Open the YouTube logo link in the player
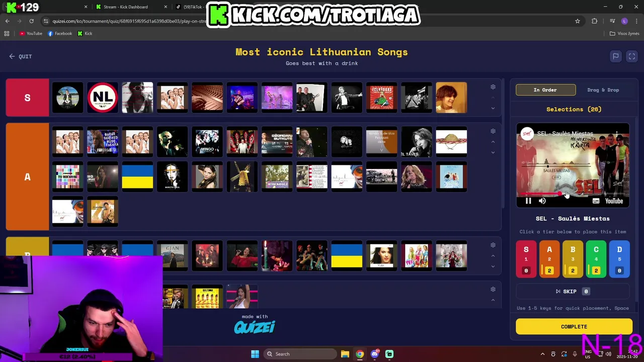 [x=614, y=201]
